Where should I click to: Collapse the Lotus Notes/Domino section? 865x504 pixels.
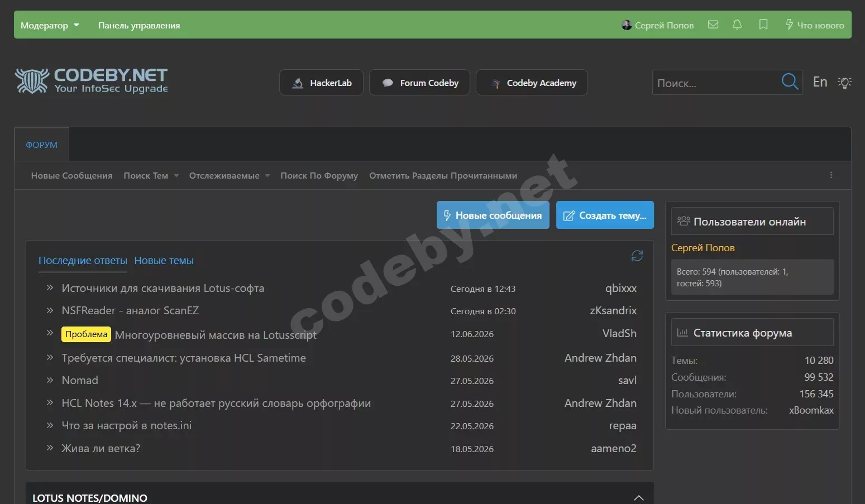(639, 498)
